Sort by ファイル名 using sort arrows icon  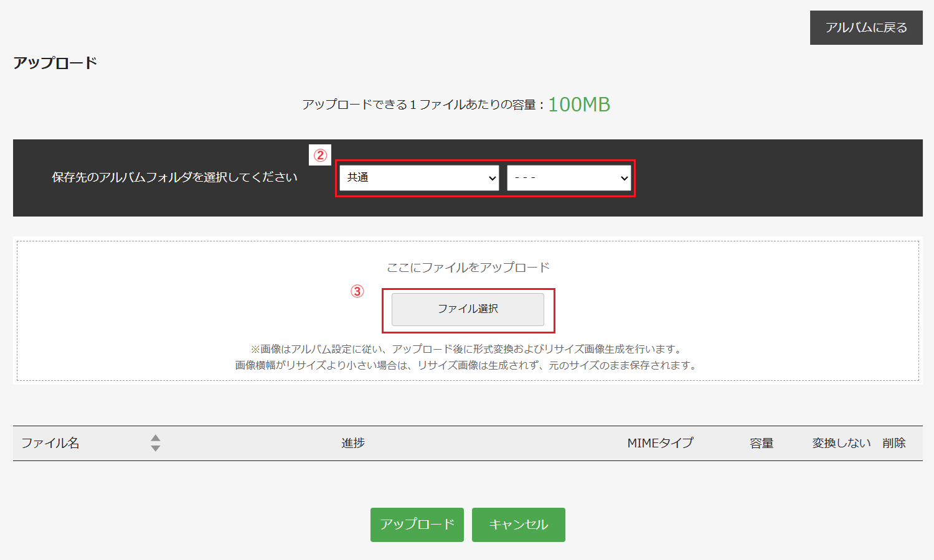click(156, 443)
